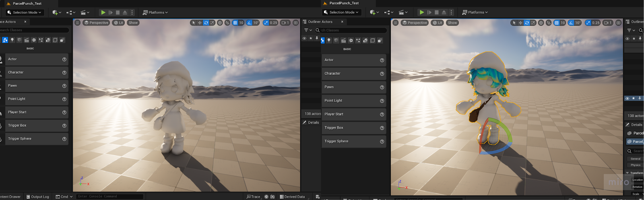Viewport: 644px width, 200px height.
Task: Click viewport layout icon in left viewport
Action: [296, 23]
